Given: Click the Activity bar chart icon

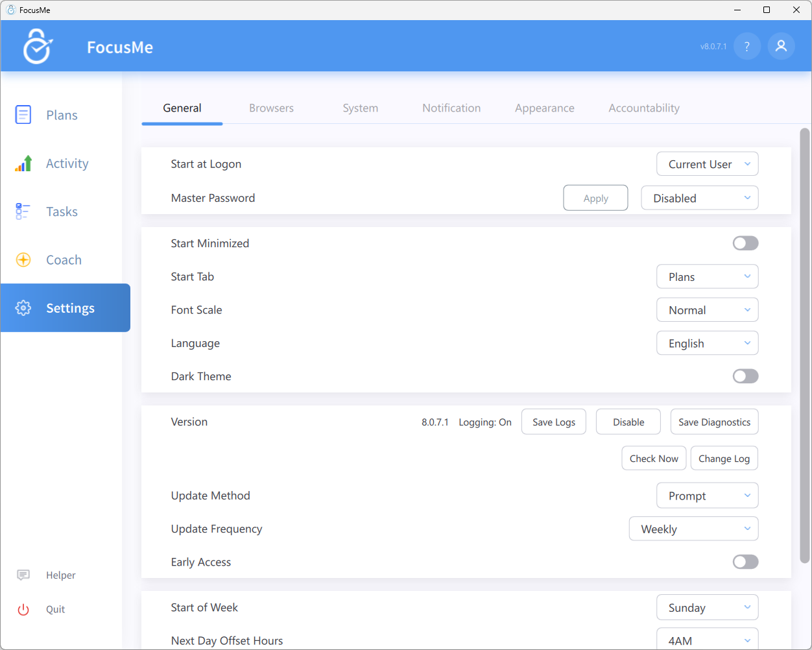Looking at the screenshot, I should coord(23,163).
